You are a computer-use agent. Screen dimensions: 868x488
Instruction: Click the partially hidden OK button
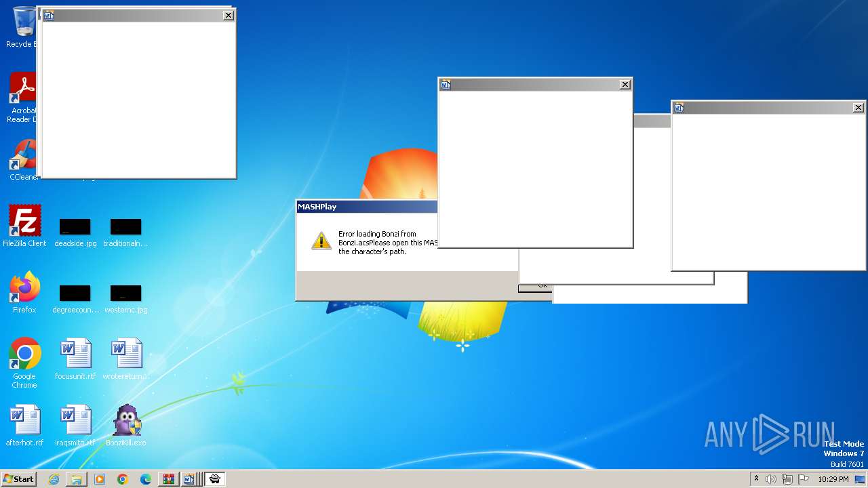[x=536, y=287]
